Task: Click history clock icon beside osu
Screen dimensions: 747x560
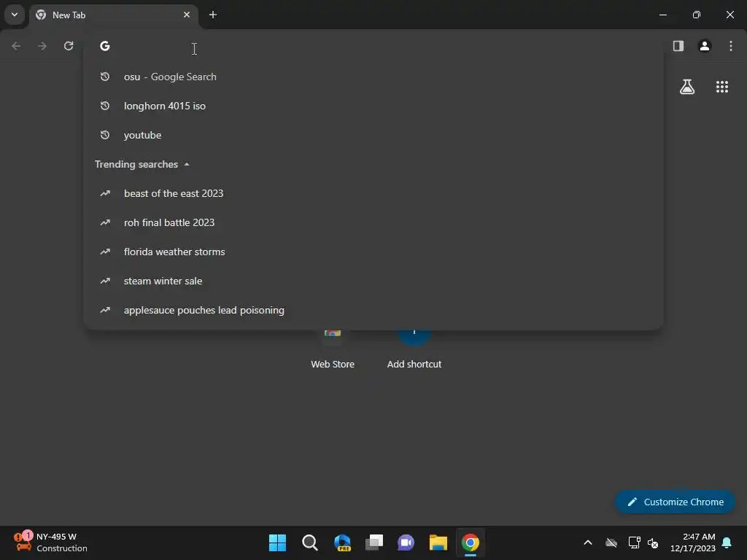Action: (x=105, y=77)
